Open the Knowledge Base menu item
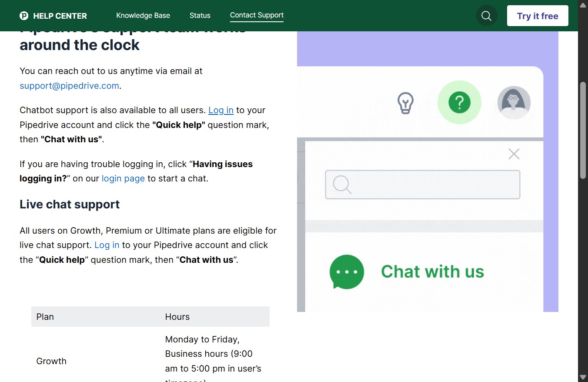Image resolution: width=588 pixels, height=382 pixels. [x=143, y=15]
